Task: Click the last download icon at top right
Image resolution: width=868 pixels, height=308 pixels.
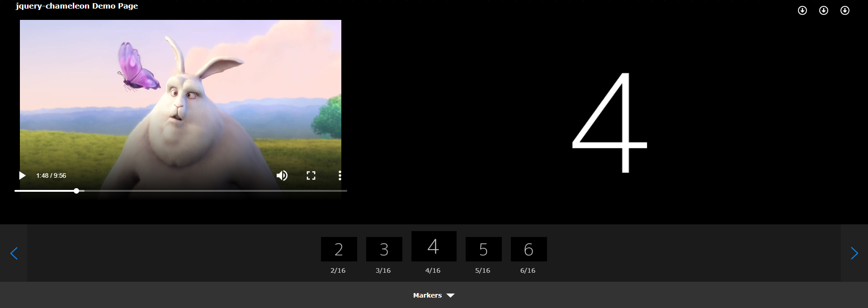Action: [845, 10]
